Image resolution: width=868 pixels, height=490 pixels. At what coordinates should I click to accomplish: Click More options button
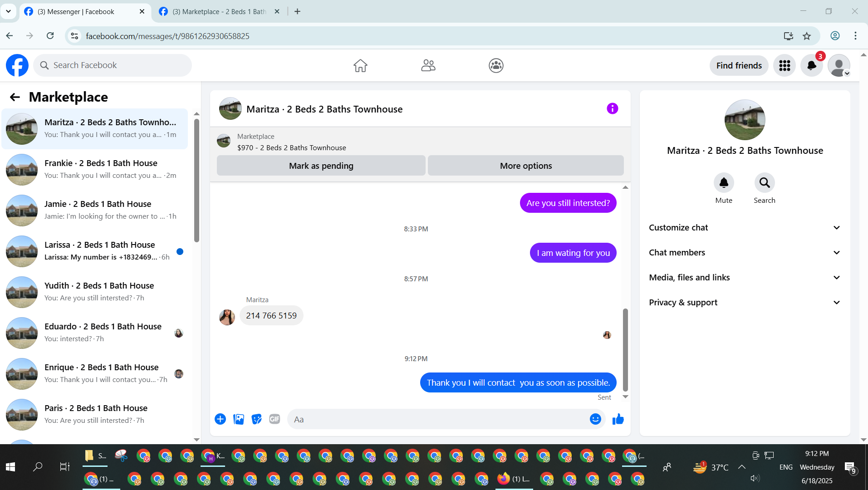(526, 166)
